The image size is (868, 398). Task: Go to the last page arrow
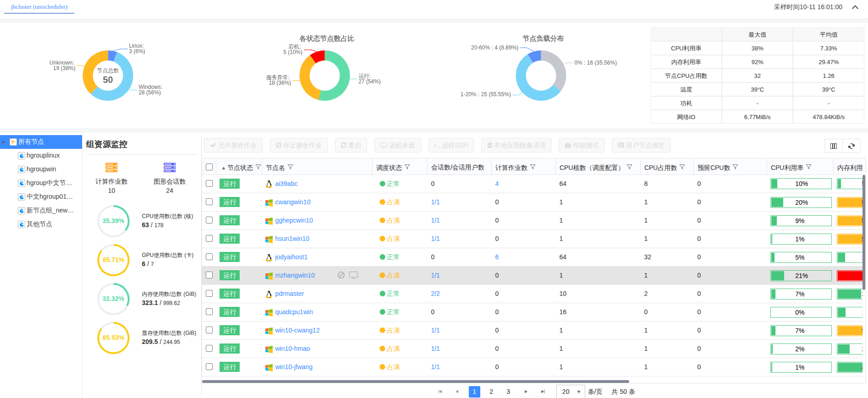point(543,392)
